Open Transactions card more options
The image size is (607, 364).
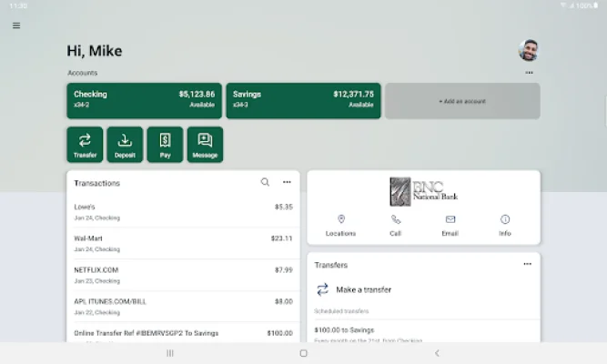pos(287,182)
